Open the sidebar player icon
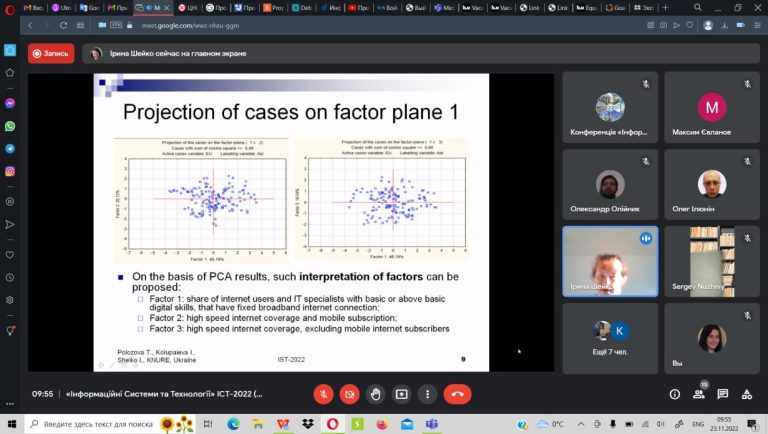Image resolution: width=768 pixels, height=434 pixels. click(x=10, y=201)
